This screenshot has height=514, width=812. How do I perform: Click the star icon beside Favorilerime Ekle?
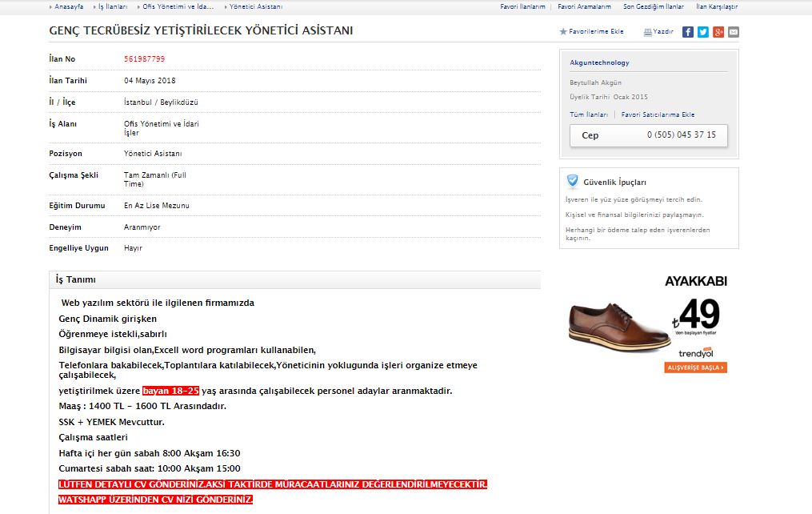tap(562, 32)
